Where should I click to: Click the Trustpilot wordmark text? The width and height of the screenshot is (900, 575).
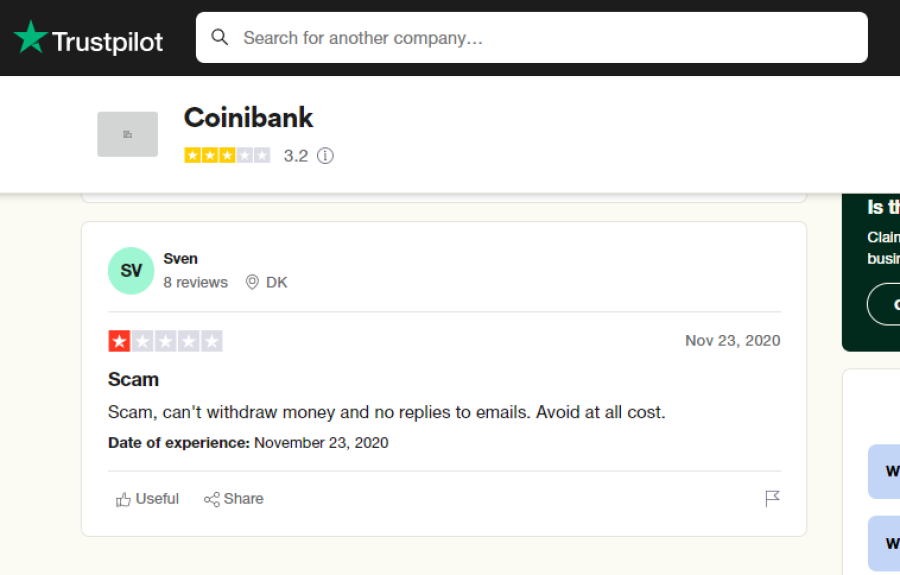(108, 42)
